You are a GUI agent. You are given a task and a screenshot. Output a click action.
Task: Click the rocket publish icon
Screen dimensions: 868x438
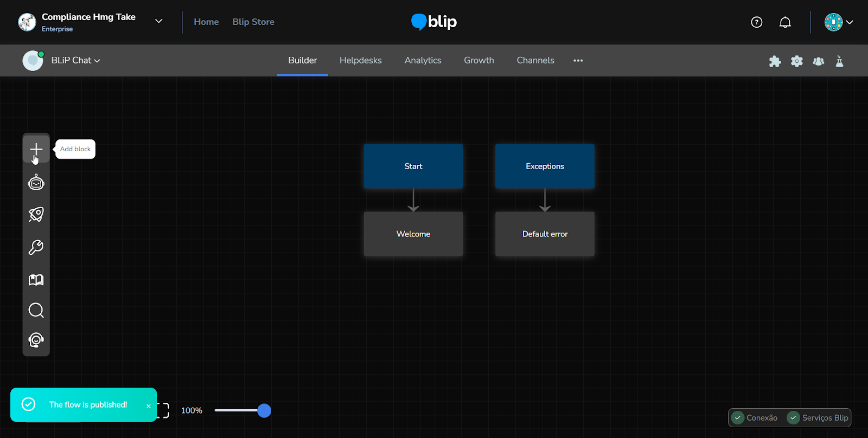click(36, 215)
